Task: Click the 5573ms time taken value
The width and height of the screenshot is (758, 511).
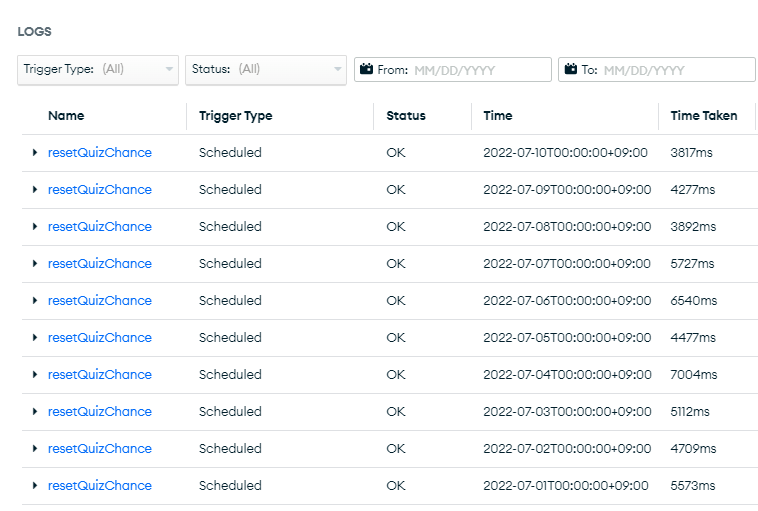Action: 693,485
